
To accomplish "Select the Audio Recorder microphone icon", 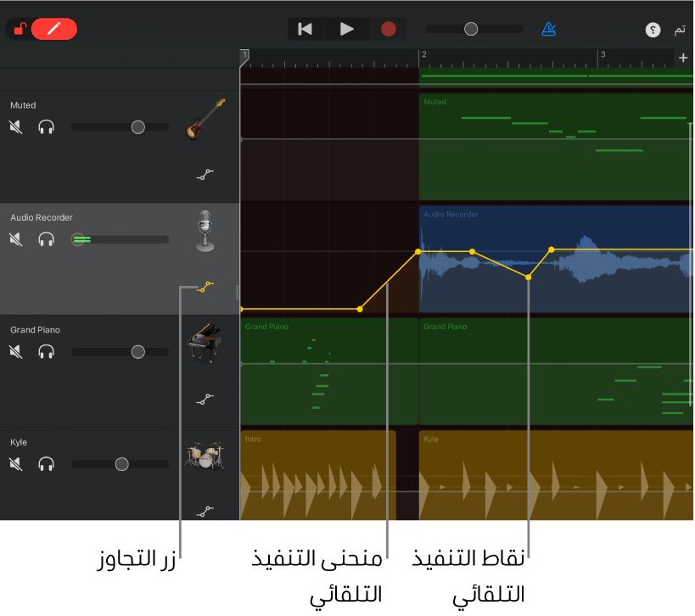I will coord(205,231).
